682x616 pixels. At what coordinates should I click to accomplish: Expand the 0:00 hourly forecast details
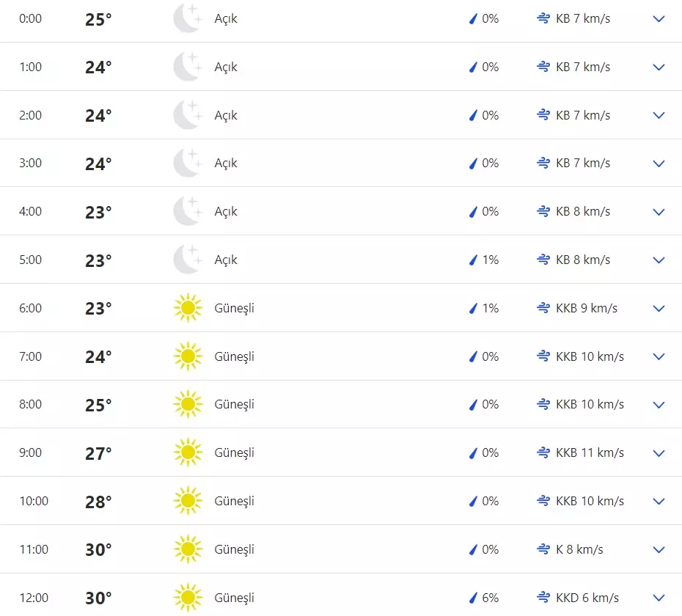pyautogui.click(x=659, y=19)
